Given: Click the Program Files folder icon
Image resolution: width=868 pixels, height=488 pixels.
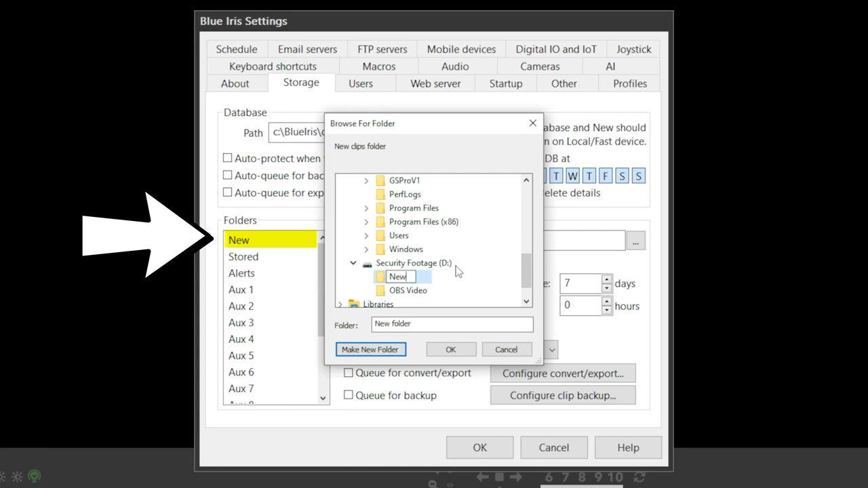Looking at the screenshot, I should coord(380,208).
